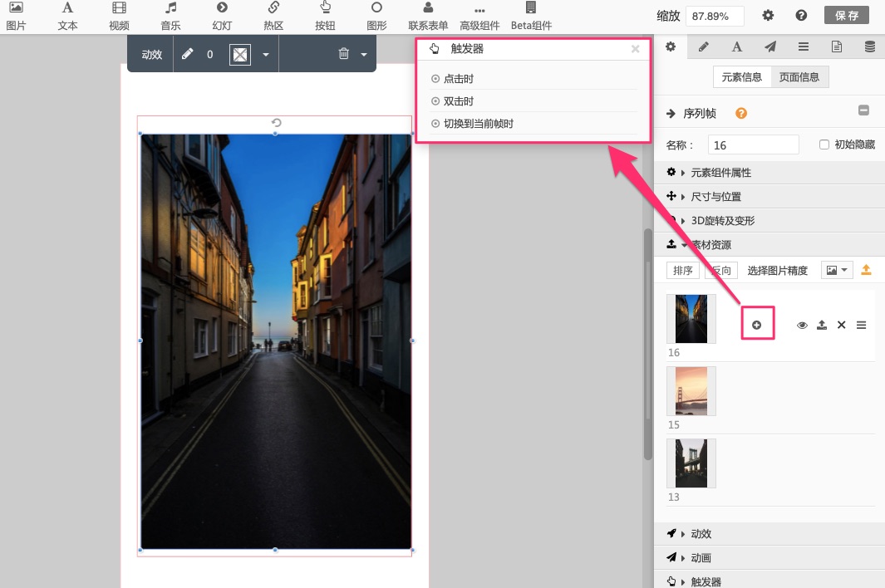
Task: Delete frame 16 with the X icon
Action: click(841, 325)
